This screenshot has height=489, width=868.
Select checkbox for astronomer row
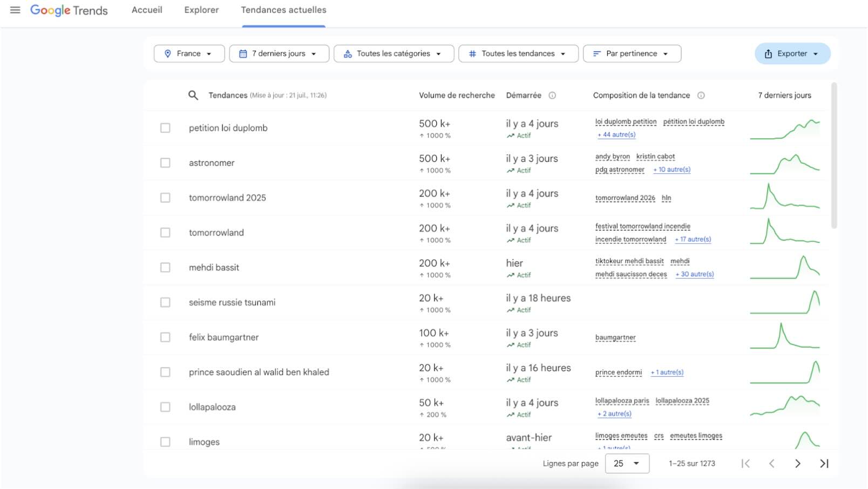click(165, 162)
